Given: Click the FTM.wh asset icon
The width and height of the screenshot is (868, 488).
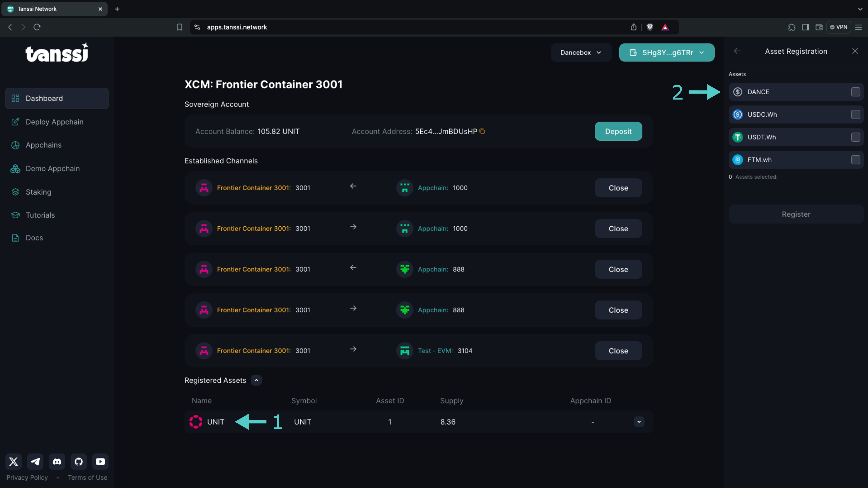Looking at the screenshot, I should click(x=738, y=160).
